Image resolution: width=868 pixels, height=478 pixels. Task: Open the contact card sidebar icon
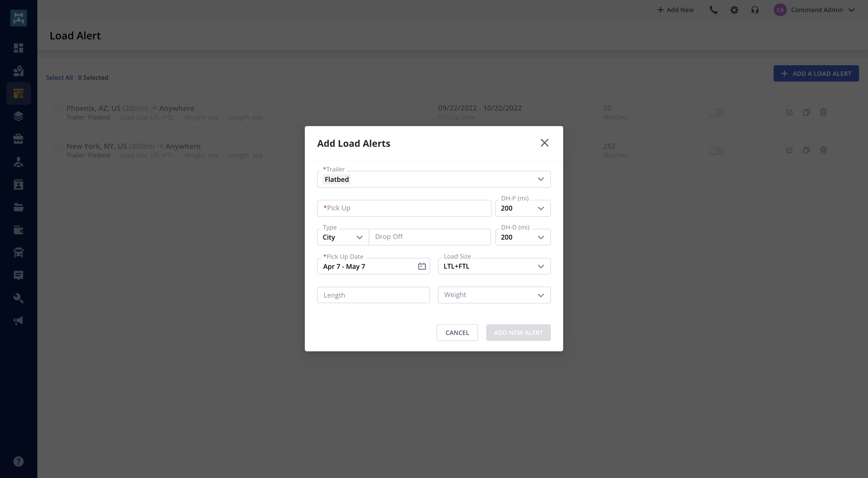tap(19, 184)
